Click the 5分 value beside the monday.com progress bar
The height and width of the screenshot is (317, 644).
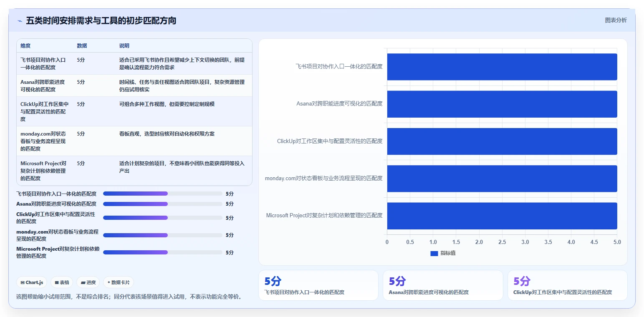tap(230, 235)
